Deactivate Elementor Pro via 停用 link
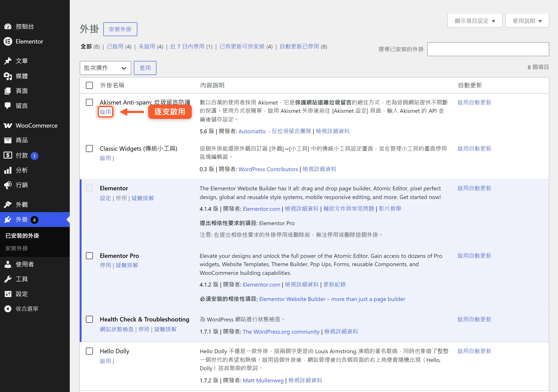The image size is (558, 392). point(105,265)
